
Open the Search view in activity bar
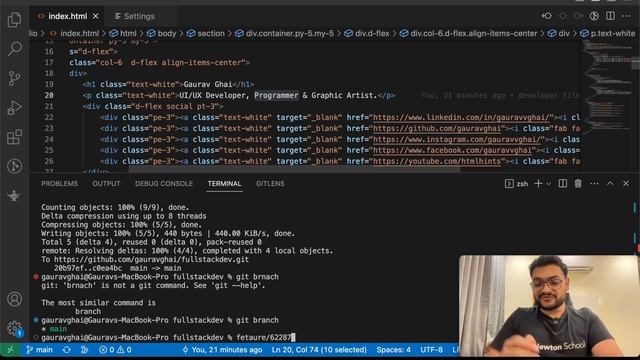point(14,49)
